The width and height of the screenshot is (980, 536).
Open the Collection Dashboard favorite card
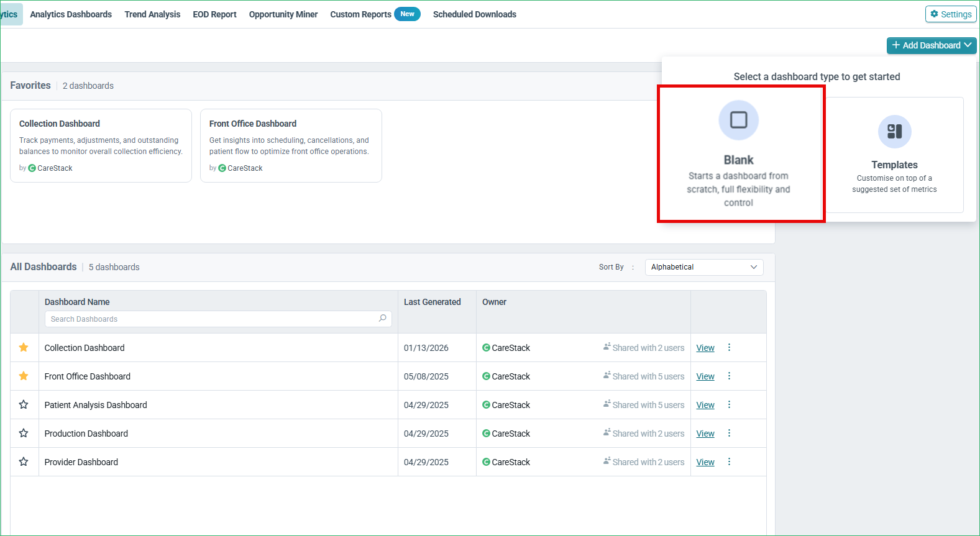click(x=101, y=145)
